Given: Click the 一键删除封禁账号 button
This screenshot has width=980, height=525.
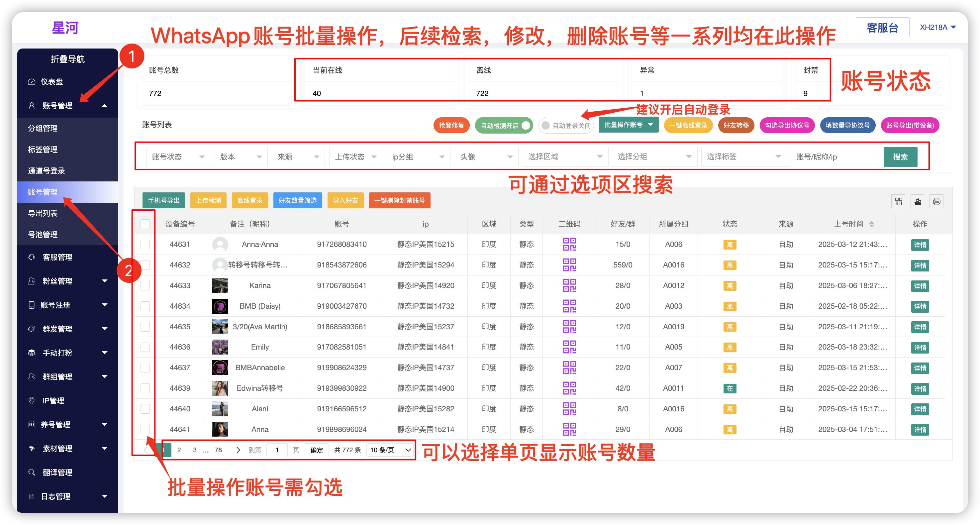Looking at the screenshot, I should click(x=399, y=200).
